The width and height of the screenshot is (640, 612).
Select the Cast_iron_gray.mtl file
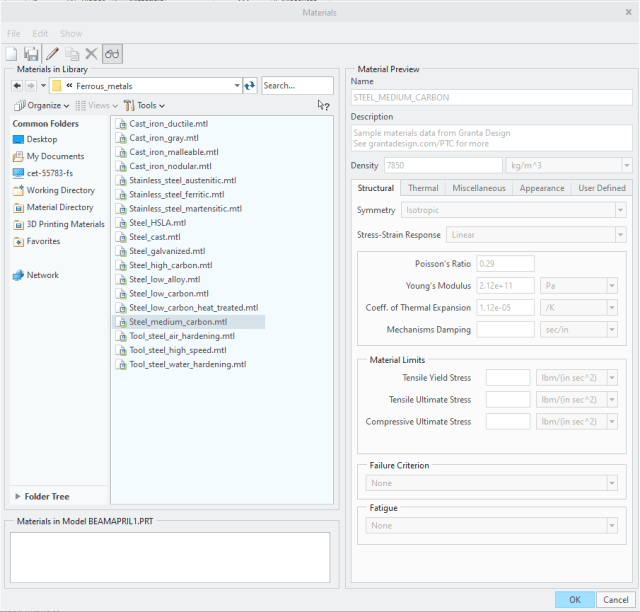click(158, 138)
